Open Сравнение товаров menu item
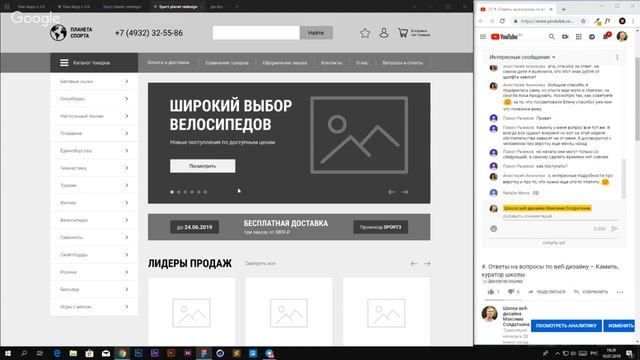The image size is (640, 360). [227, 63]
